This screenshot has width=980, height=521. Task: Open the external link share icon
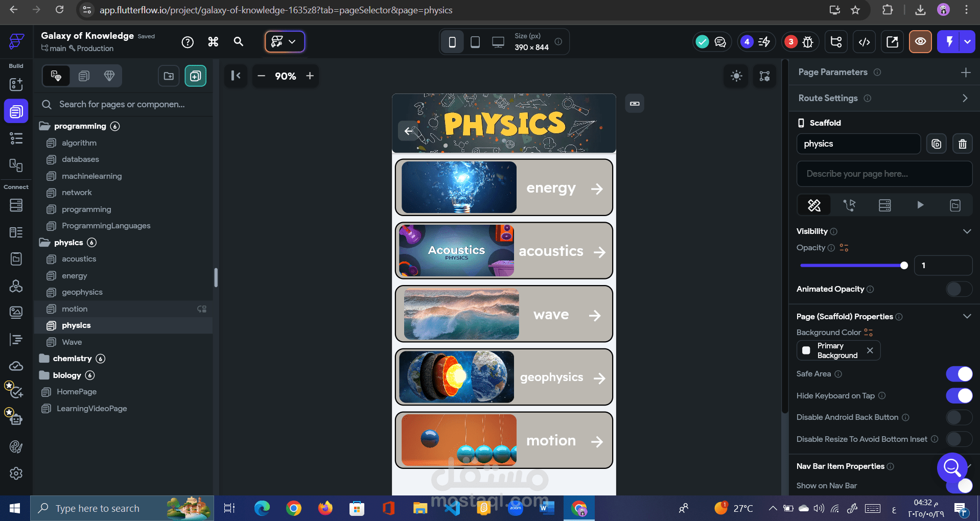[x=892, y=42]
